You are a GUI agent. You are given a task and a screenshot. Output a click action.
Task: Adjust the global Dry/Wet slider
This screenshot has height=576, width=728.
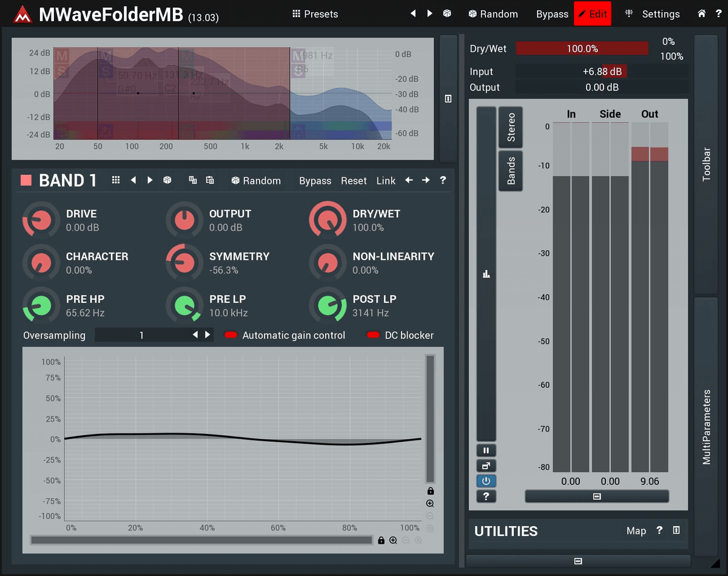click(582, 49)
